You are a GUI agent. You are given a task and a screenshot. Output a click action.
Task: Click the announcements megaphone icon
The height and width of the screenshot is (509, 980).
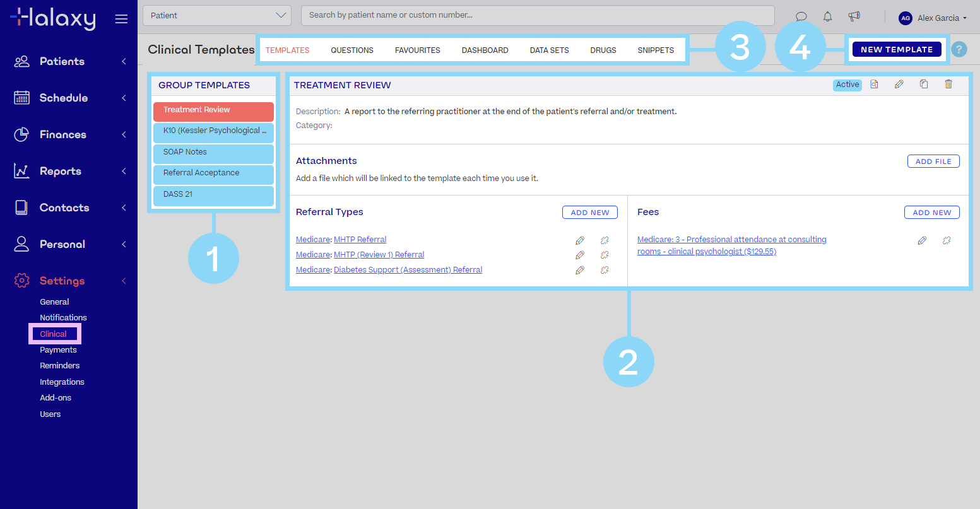pos(854,16)
